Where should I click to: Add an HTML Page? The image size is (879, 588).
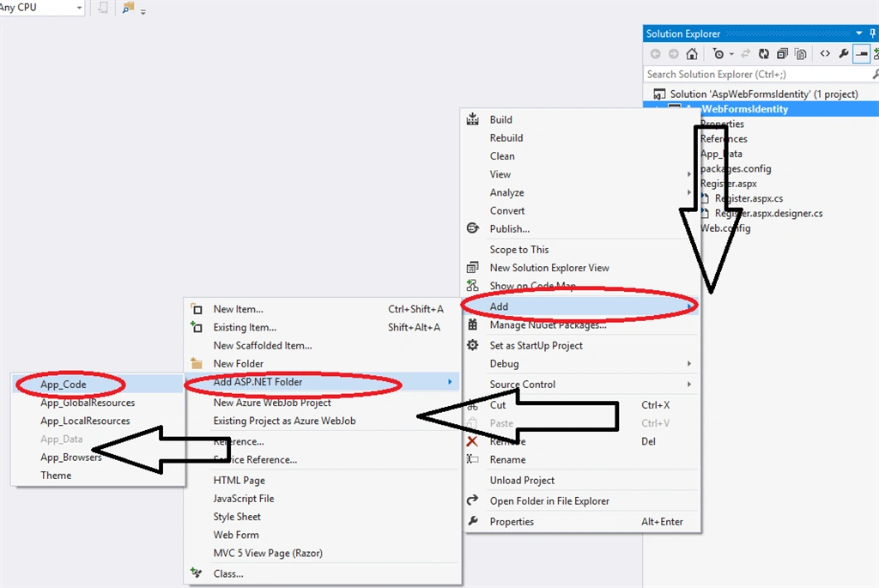tap(323, 480)
